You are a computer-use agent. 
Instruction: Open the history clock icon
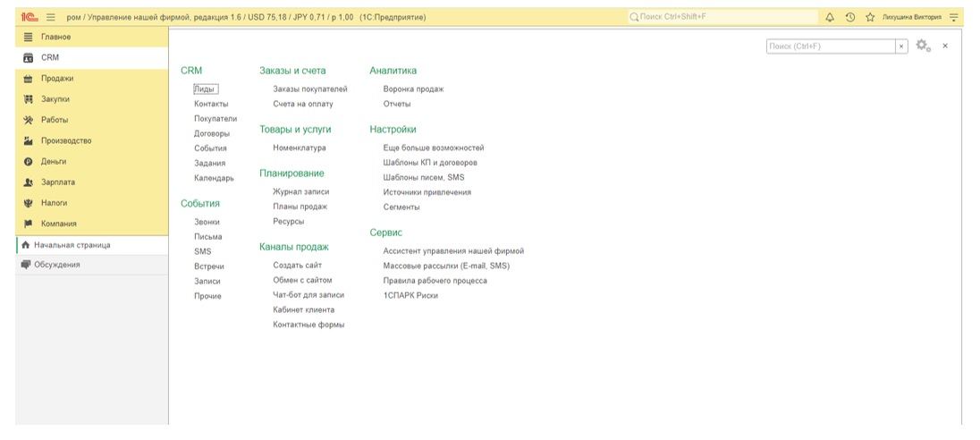pos(849,17)
